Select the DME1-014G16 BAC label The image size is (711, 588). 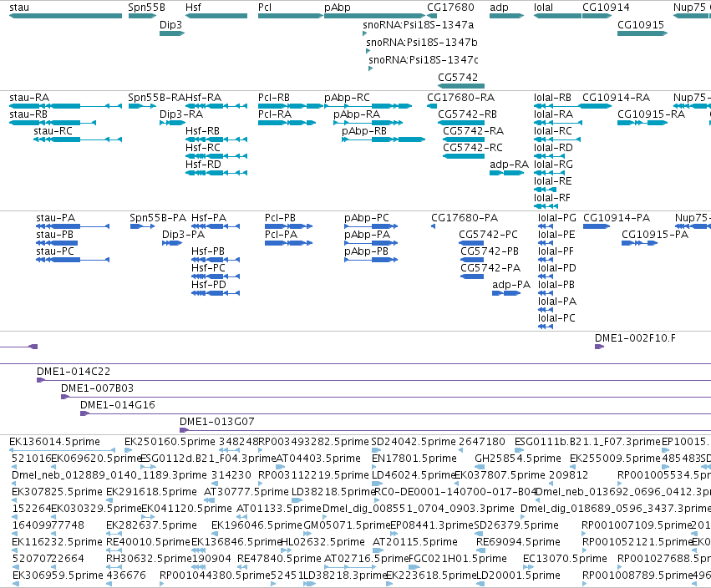[118, 405]
